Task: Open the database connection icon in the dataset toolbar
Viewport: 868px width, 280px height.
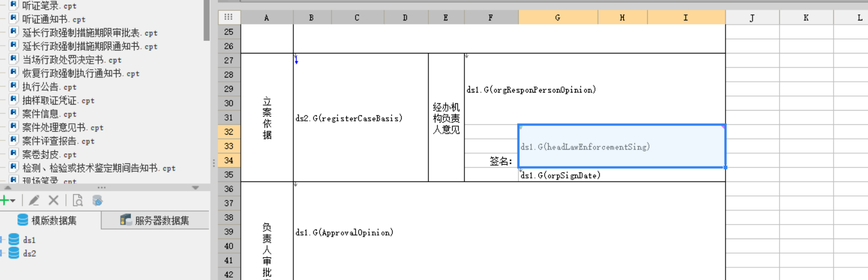Action: [x=97, y=200]
